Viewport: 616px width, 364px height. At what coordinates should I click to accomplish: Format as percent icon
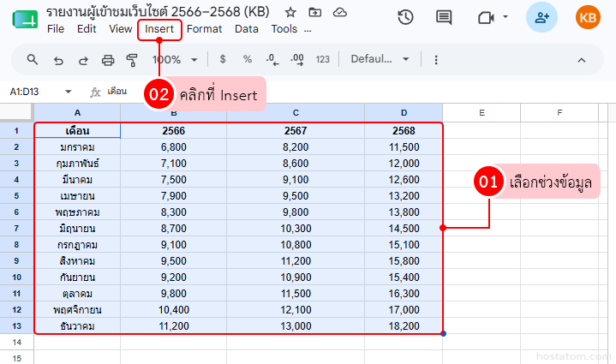pyautogui.click(x=247, y=59)
